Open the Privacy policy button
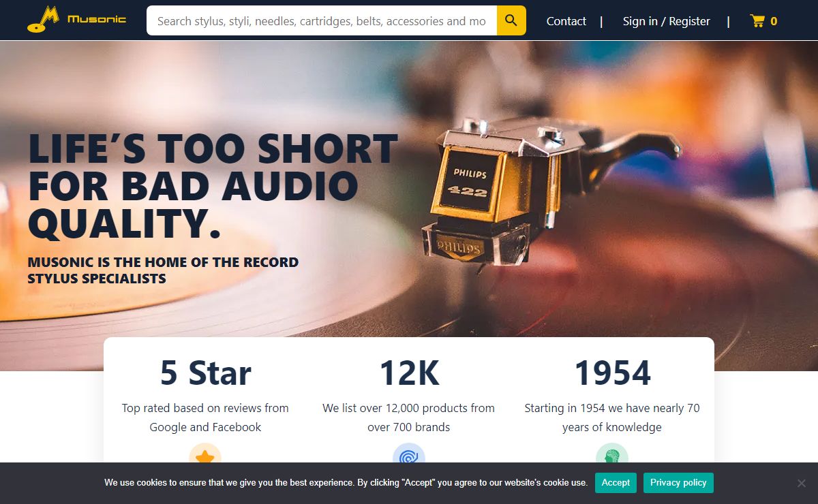This screenshot has width=818, height=504. (x=678, y=482)
